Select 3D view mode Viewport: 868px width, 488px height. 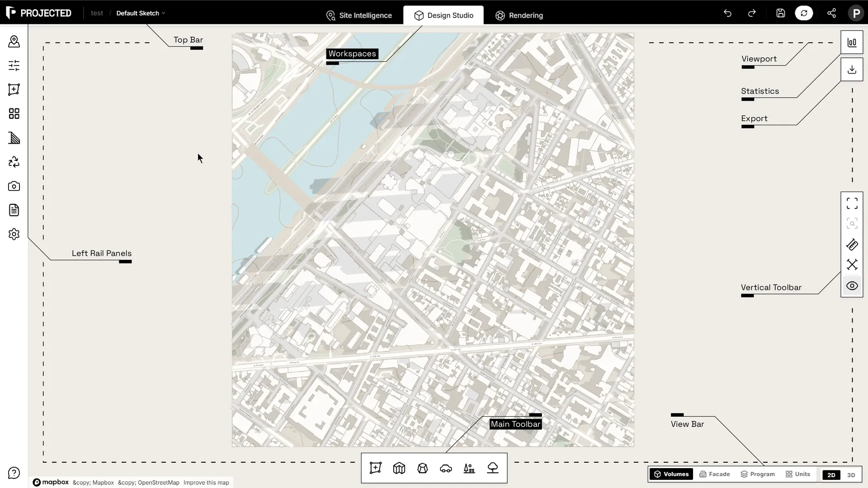pyautogui.click(x=851, y=475)
